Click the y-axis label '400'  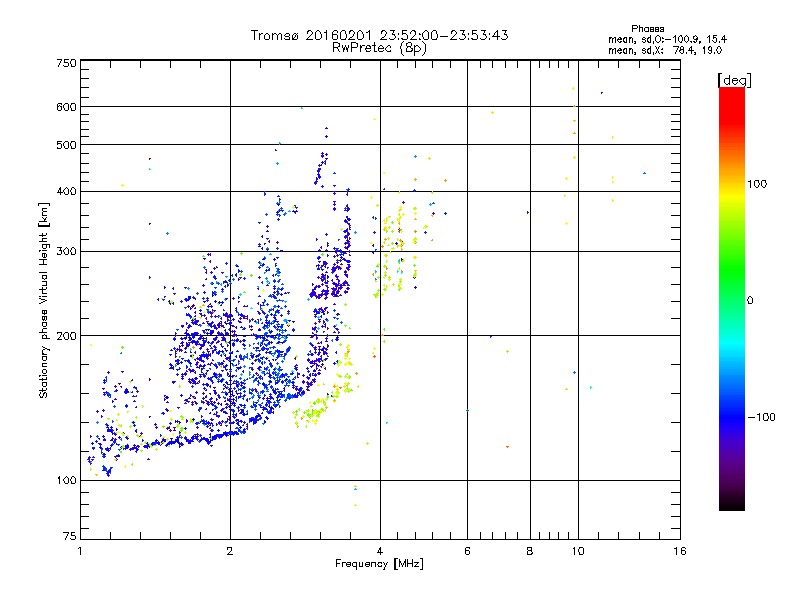coord(66,192)
